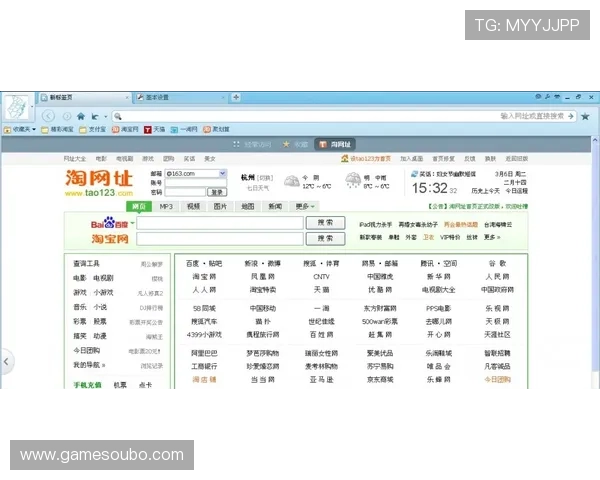Click tomorrow's rainy weather icon
The width and height of the screenshot is (600, 480).
click(x=353, y=180)
